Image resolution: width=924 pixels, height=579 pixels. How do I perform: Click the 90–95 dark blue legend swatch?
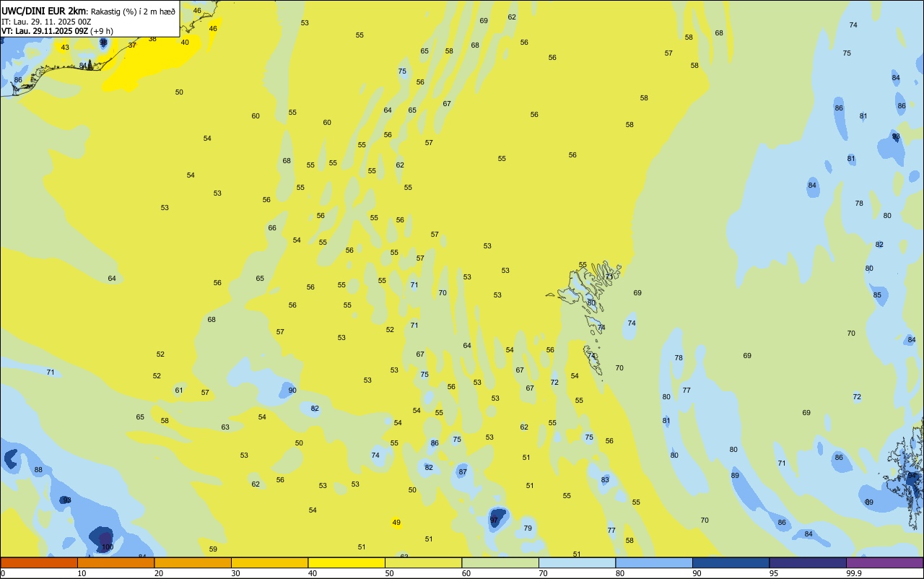click(x=731, y=562)
